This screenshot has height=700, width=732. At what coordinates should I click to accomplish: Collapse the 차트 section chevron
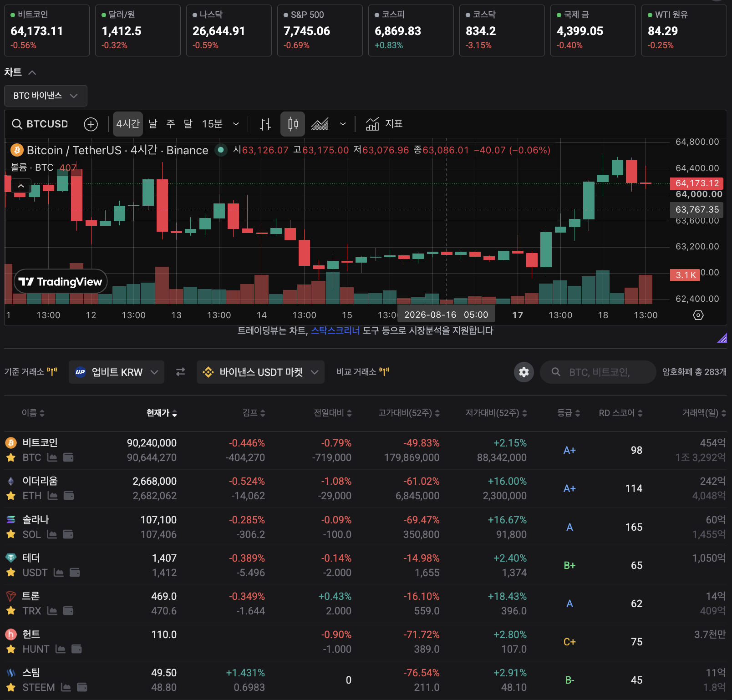pos(32,72)
